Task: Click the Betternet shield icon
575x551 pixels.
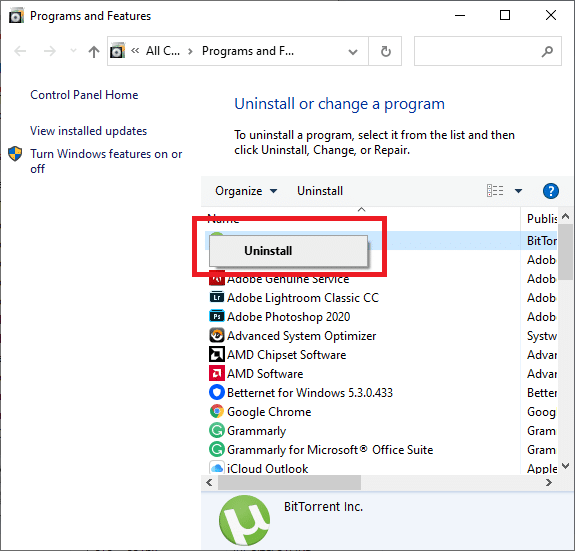Action: 217,392
